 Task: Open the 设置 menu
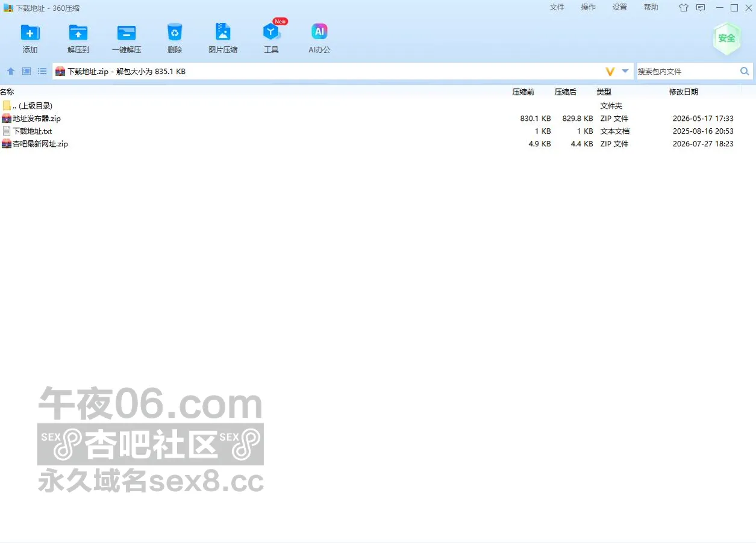[x=620, y=7]
